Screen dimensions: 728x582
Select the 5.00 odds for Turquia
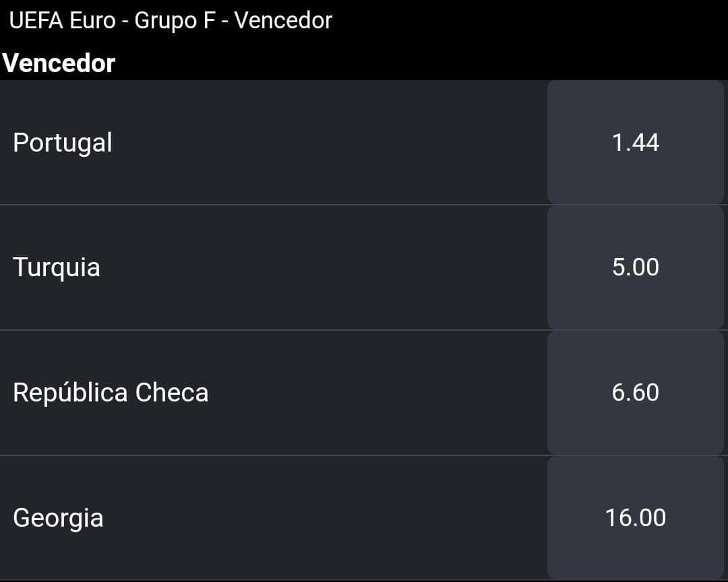(x=635, y=267)
